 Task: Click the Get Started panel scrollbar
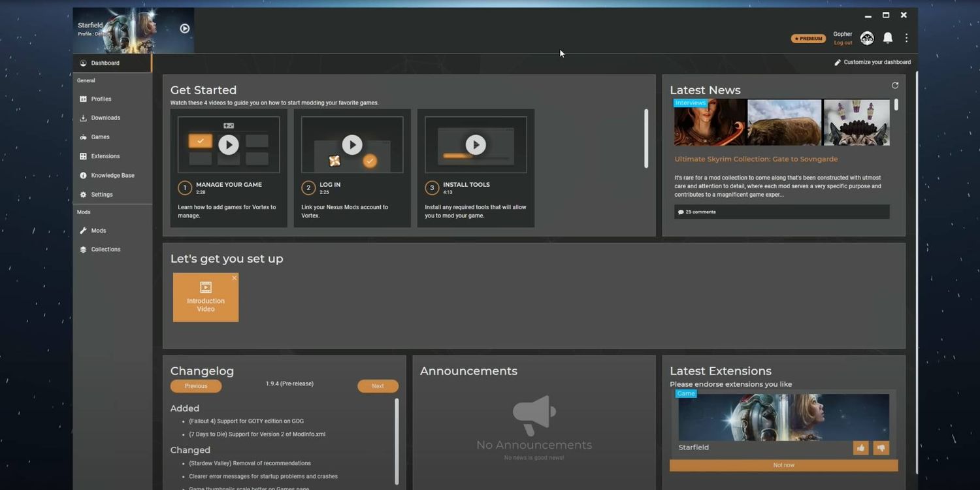tap(646, 139)
